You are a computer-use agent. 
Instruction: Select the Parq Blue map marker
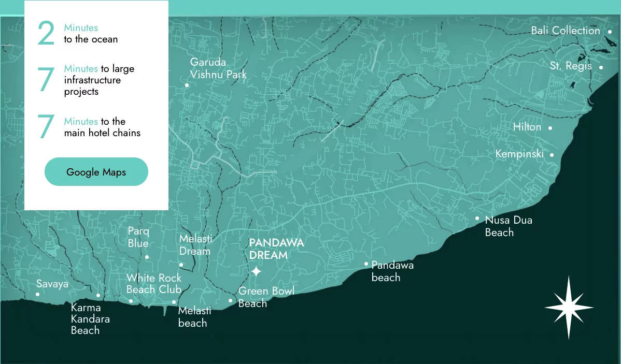click(x=147, y=257)
